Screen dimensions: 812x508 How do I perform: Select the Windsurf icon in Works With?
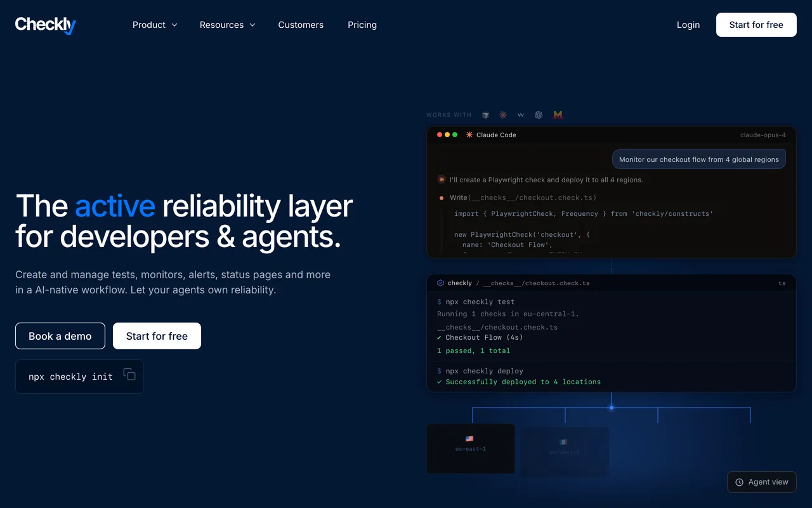coord(521,115)
